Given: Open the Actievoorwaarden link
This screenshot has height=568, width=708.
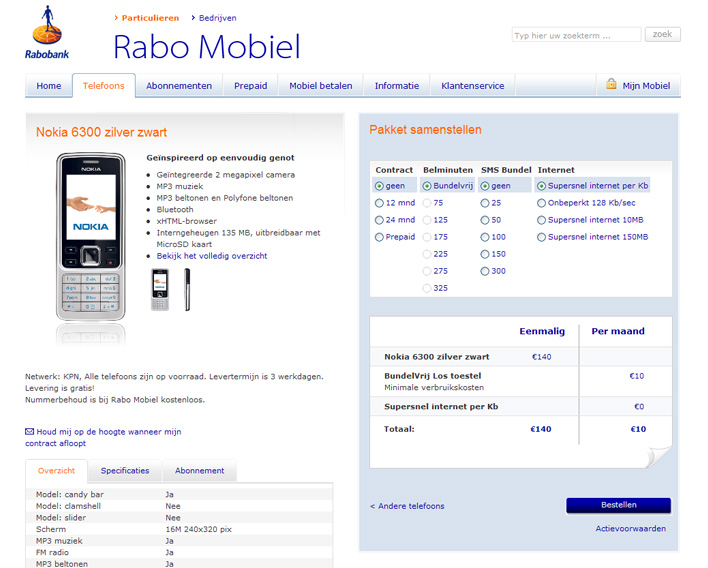Looking at the screenshot, I should coord(630,529).
